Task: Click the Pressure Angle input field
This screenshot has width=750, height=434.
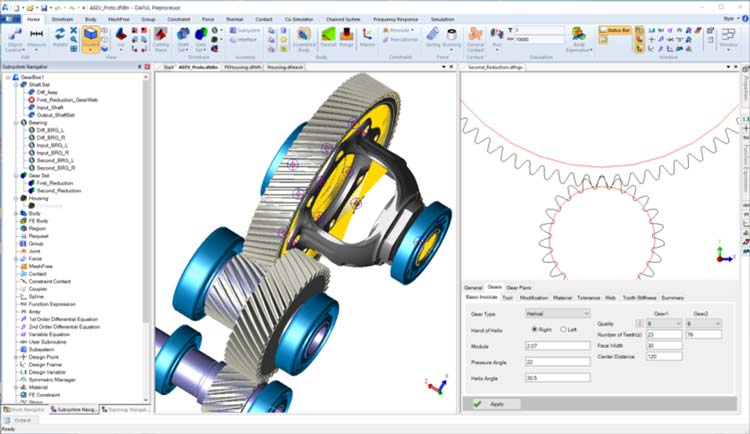Action: click(x=557, y=362)
